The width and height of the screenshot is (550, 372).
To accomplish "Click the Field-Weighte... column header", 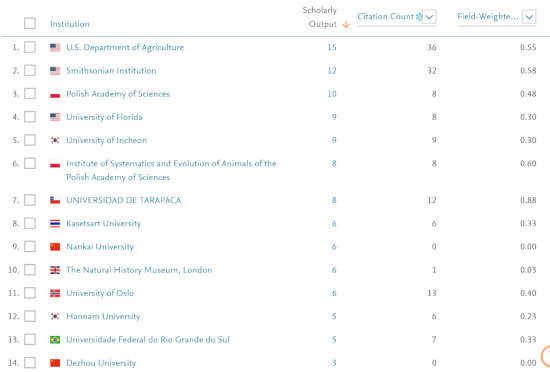I will tap(488, 16).
